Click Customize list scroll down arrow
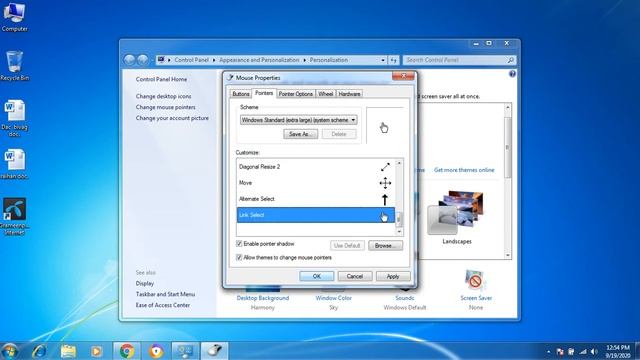This screenshot has height=360, width=640. pyautogui.click(x=399, y=231)
